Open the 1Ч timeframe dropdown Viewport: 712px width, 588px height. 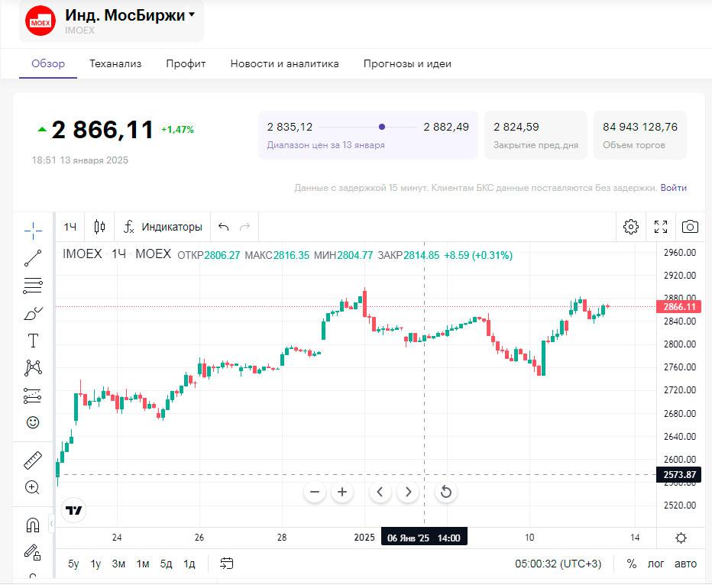[70, 227]
